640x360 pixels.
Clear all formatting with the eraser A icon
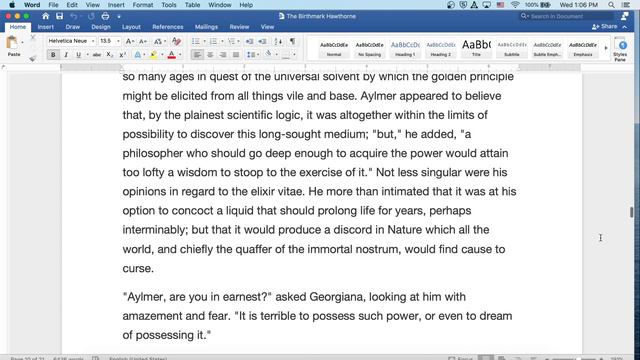(176, 41)
